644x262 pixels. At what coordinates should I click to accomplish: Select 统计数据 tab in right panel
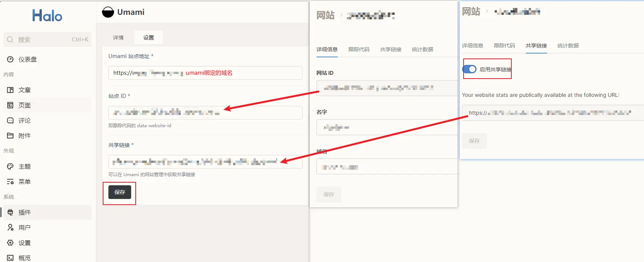click(x=568, y=46)
